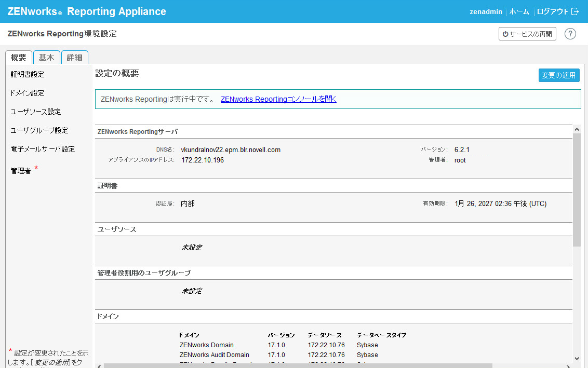This screenshot has height=368, width=588.
Task: Select 管理者 in the sidebar
Action: [21, 171]
